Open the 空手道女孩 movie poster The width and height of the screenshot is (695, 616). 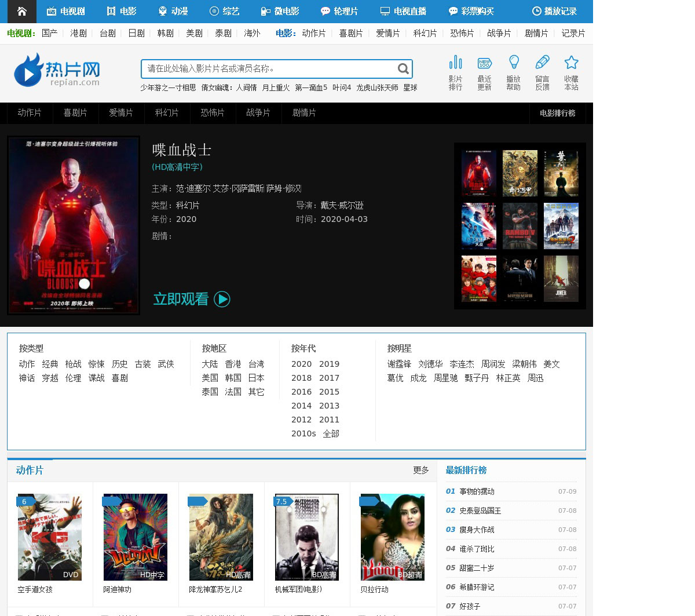click(x=50, y=537)
